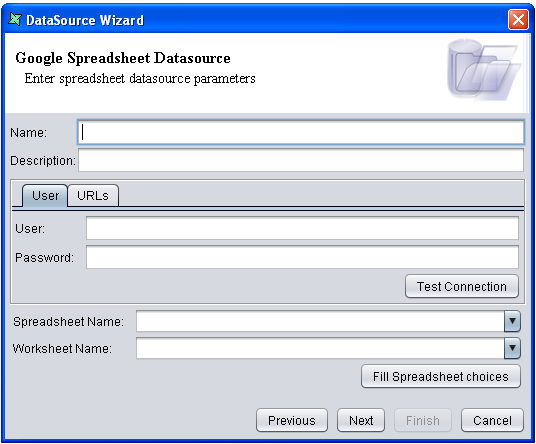Open the Worksheet Name dropdown arrow

coord(512,348)
